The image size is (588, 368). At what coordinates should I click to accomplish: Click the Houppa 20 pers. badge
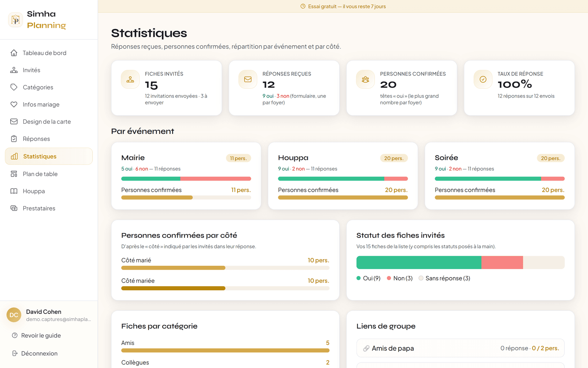pos(394,158)
